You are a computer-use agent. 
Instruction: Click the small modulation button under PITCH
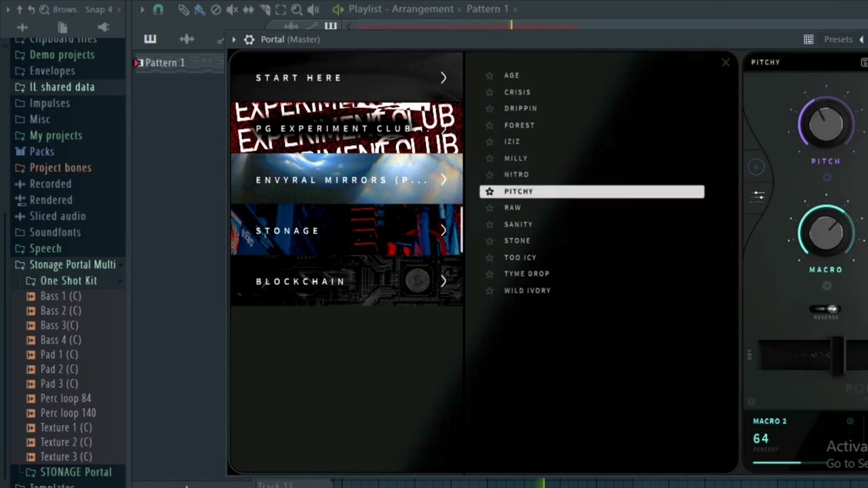coord(827,177)
